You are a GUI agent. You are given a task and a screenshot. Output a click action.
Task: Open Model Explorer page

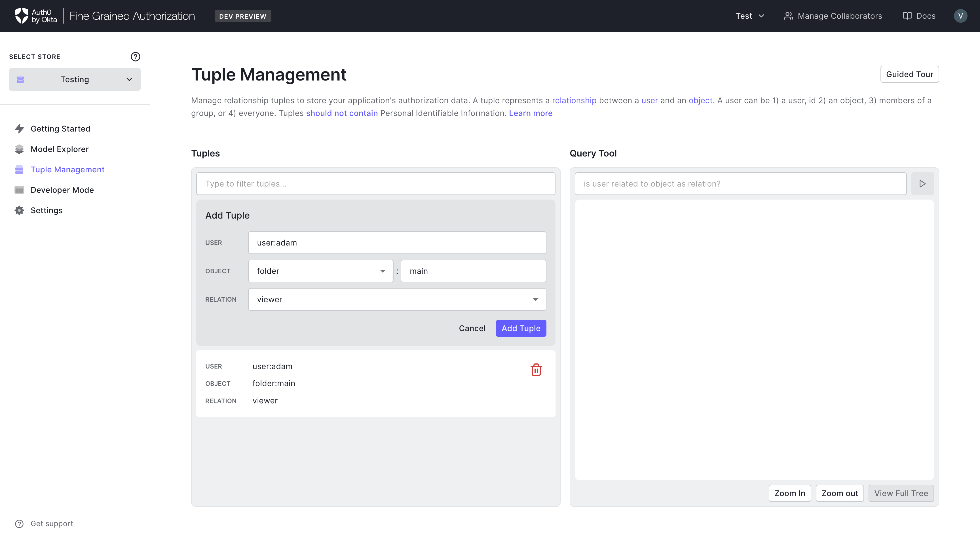(x=60, y=149)
